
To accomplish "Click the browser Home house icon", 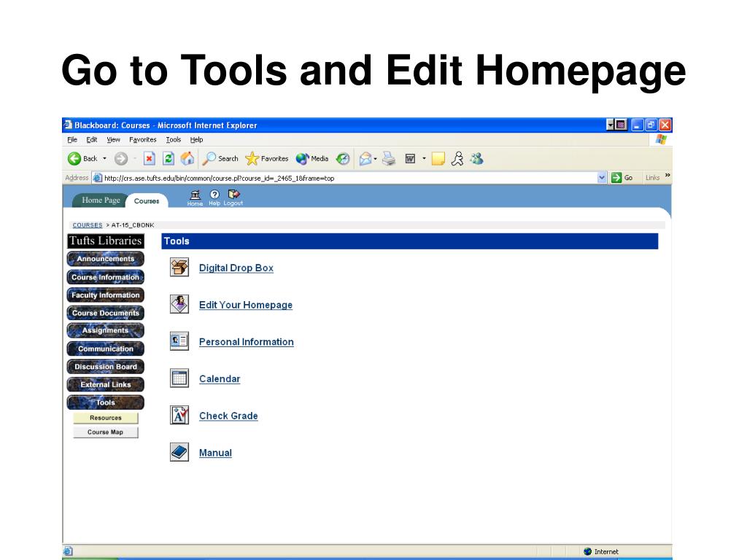I will point(187,158).
